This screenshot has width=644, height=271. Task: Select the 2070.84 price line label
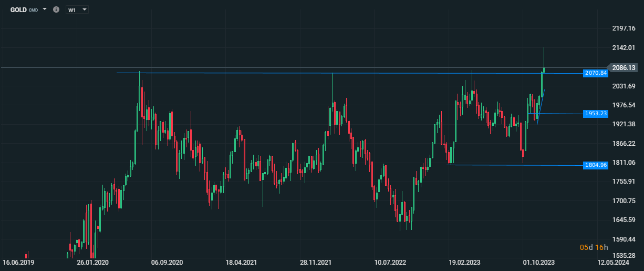[x=595, y=73]
